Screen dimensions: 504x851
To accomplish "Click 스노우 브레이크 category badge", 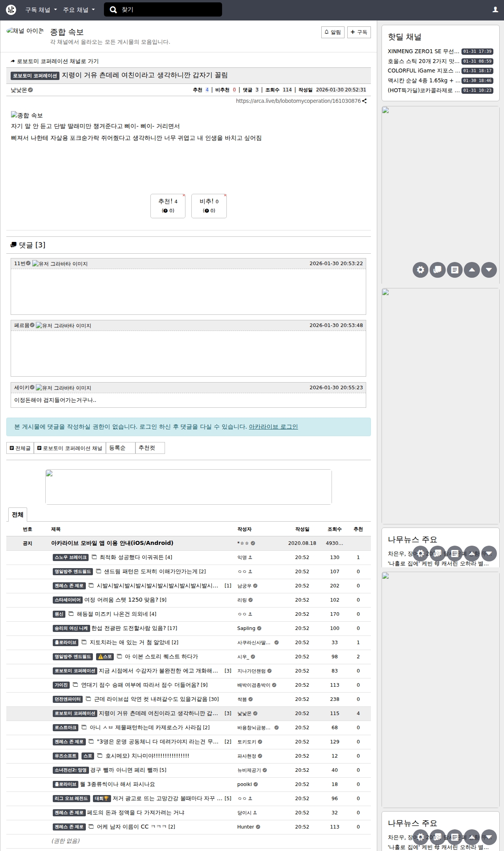I will (x=70, y=557).
